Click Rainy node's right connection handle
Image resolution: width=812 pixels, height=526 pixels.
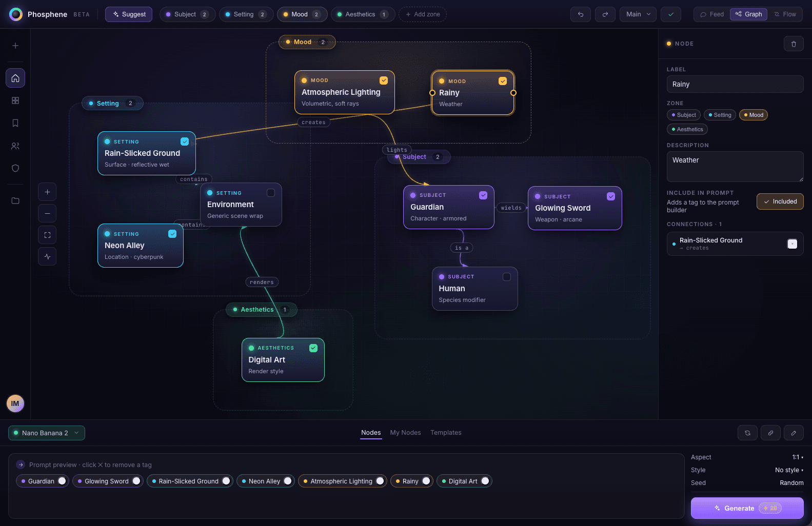[x=513, y=93]
